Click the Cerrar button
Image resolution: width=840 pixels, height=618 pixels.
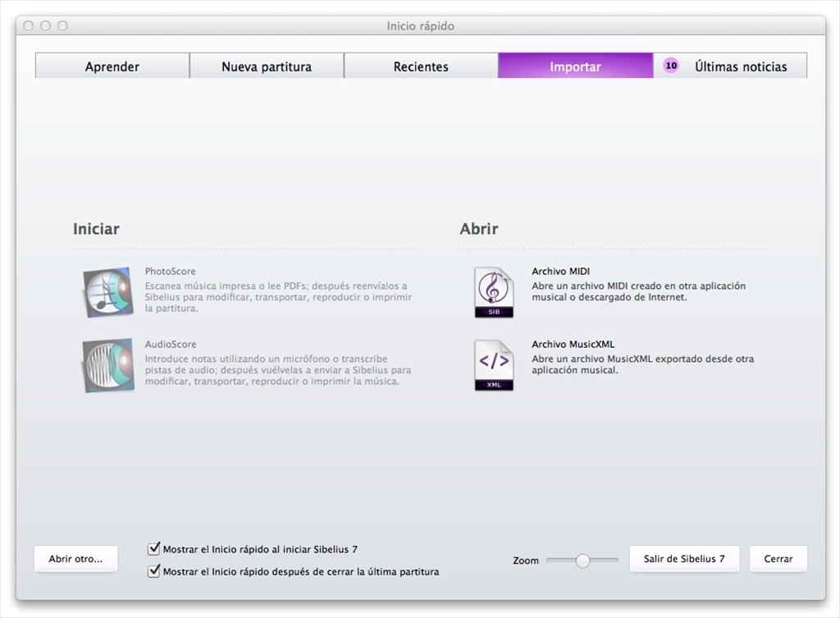pyautogui.click(x=778, y=559)
